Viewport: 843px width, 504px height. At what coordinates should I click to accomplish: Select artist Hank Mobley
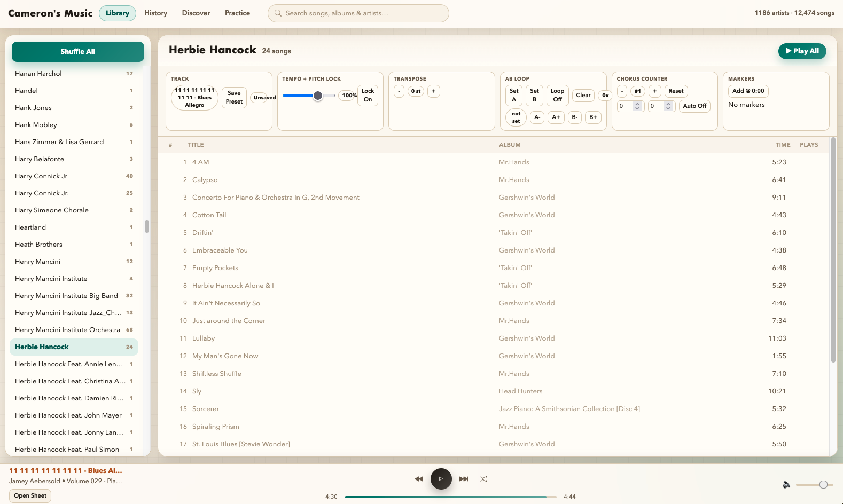[x=74, y=125]
